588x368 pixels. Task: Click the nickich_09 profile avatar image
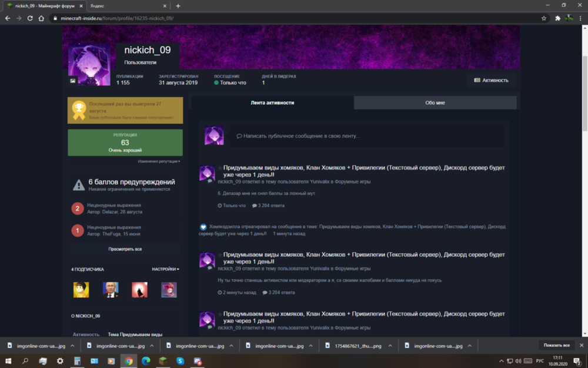coord(89,65)
